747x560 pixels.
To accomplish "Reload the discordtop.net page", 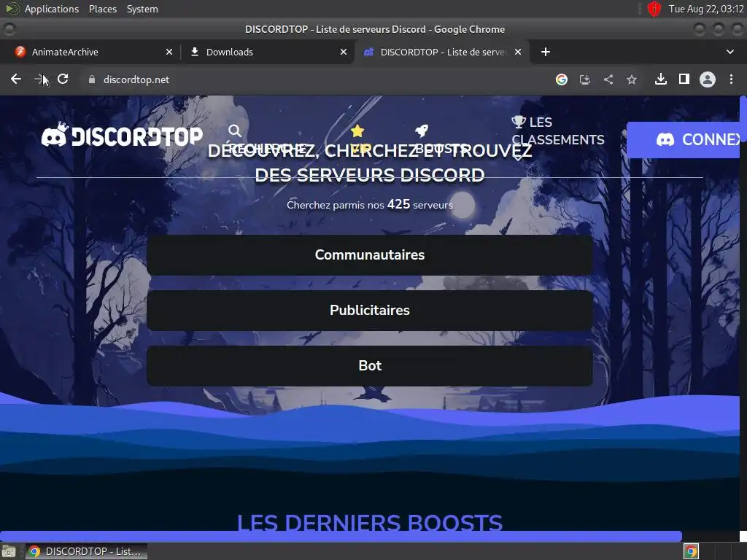I will pyautogui.click(x=63, y=79).
